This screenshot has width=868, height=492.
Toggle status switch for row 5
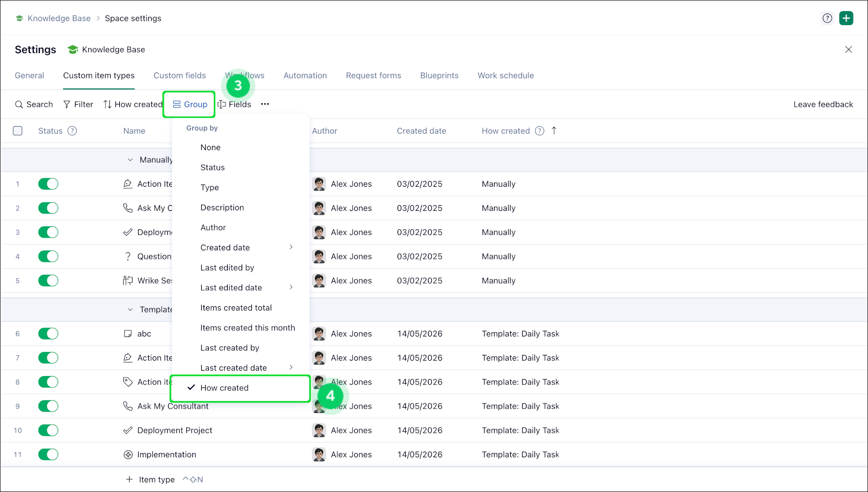point(48,281)
